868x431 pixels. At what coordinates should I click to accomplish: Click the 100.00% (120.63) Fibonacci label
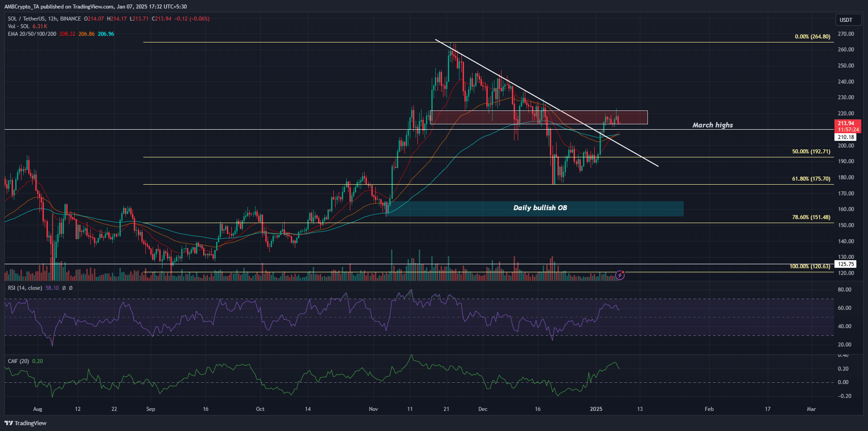810,266
